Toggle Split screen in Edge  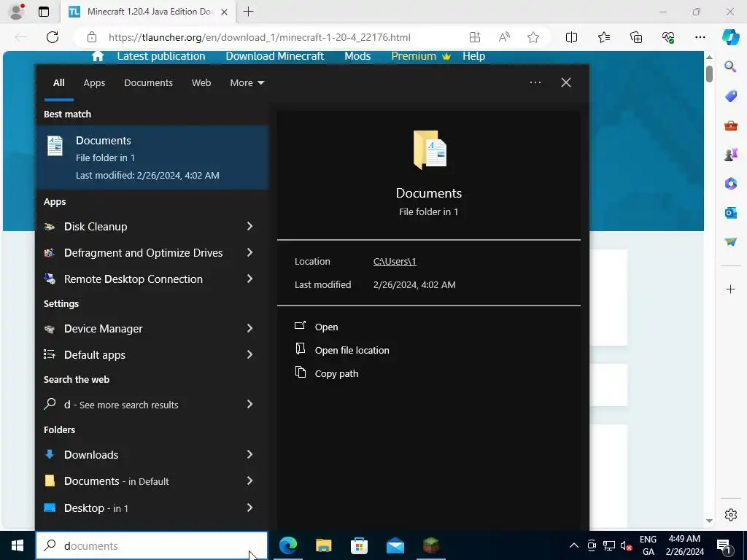tap(571, 37)
